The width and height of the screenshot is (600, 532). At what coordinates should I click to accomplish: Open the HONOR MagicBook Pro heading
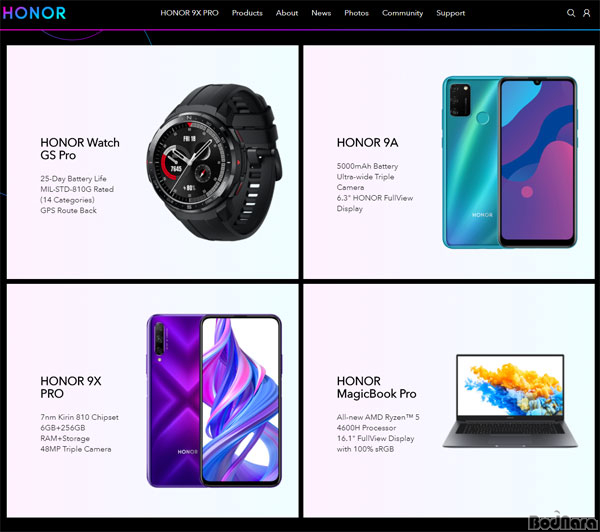(377, 387)
